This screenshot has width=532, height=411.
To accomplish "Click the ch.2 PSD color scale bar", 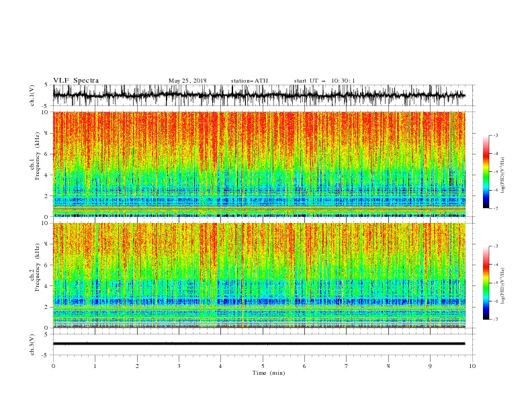I will point(486,283).
